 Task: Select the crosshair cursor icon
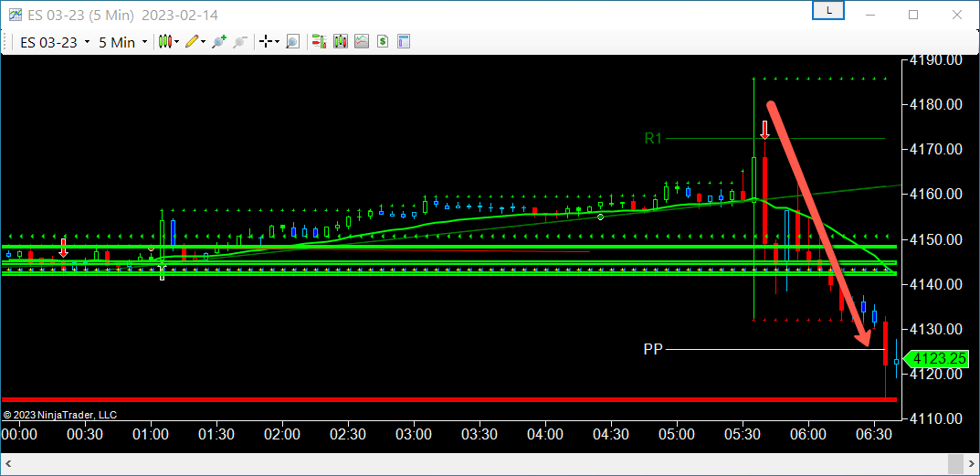[x=266, y=42]
